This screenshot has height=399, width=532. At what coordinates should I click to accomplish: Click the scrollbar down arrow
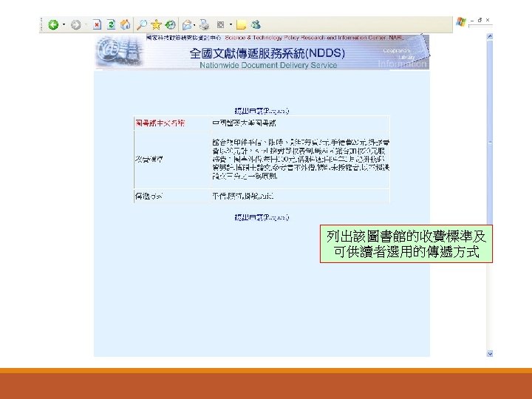[490, 353]
